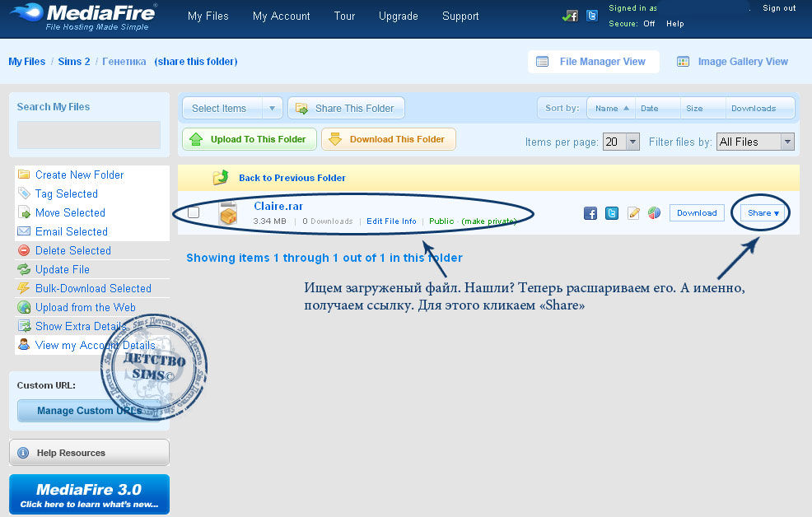Click Upload To This Folder button
Image resolution: width=812 pixels, height=517 pixels.
pyautogui.click(x=249, y=139)
